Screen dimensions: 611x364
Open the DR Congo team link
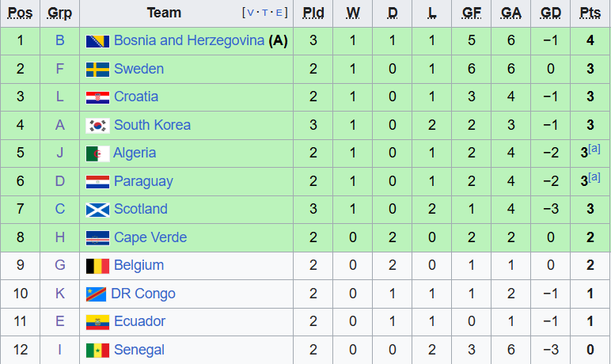[143, 294]
